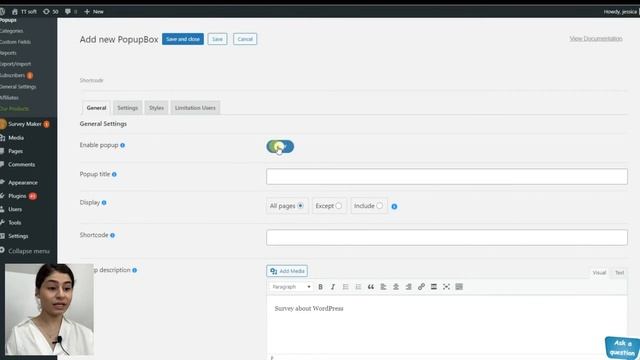Click info icon next to popup description
This screenshot has width=640, height=360.
coord(135,270)
